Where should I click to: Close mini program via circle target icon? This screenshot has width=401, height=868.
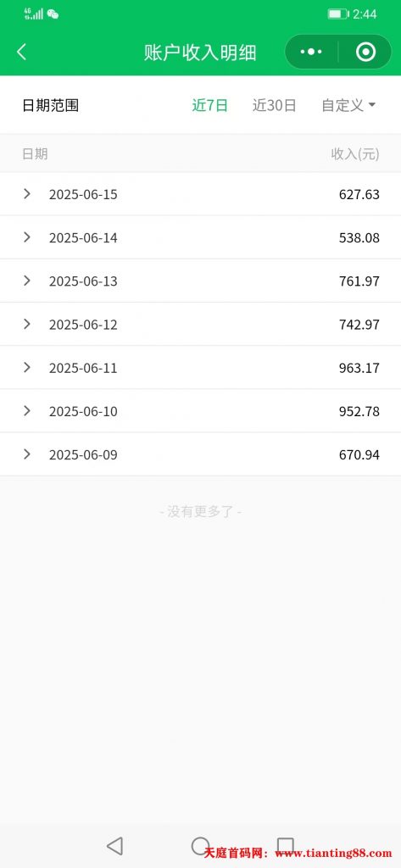(365, 52)
